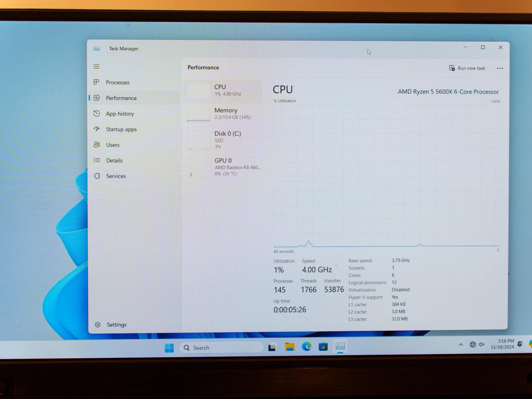532x399 pixels.
Task: Click the Details list icon
Action: coord(97,160)
